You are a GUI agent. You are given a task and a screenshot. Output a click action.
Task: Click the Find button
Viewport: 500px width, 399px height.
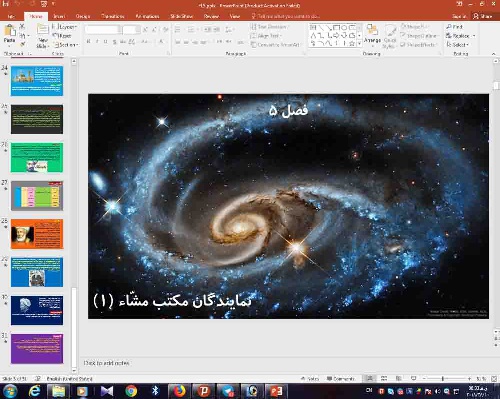[455, 26]
